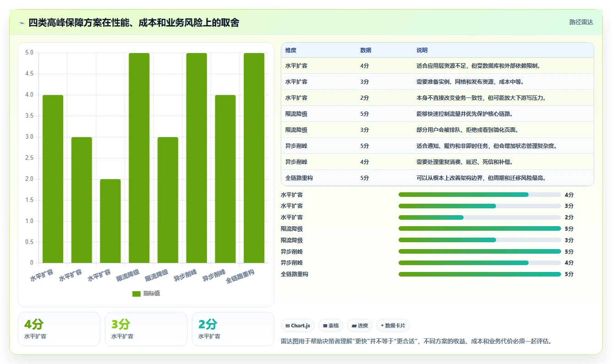Click the 异步削峰 4分 progress bar
Viewport: 612px width, 364px height.
[x=480, y=263]
